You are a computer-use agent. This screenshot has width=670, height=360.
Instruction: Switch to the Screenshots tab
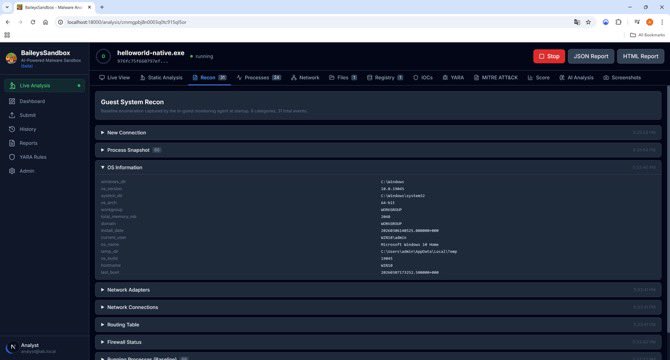(x=622, y=78)
